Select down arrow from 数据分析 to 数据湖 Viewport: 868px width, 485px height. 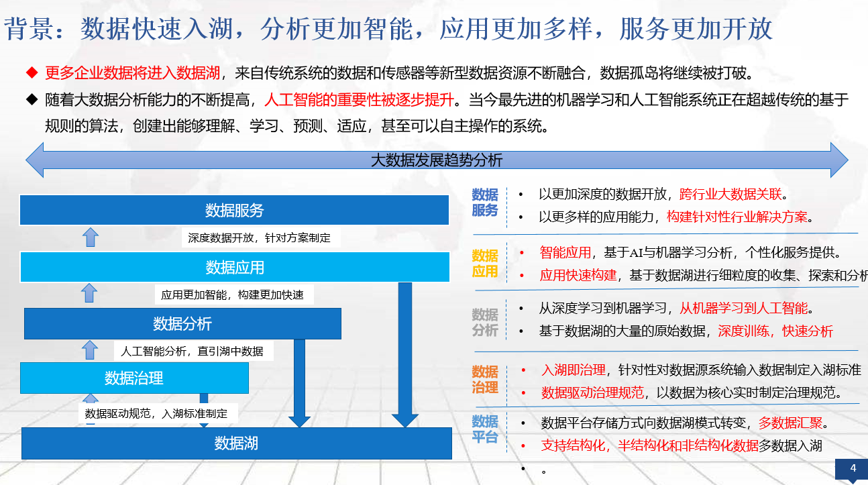point(299,383)
